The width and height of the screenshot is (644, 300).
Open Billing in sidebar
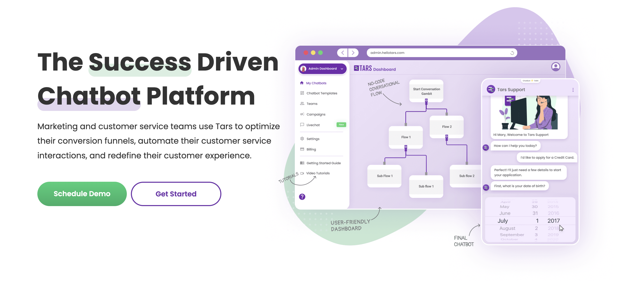pyautogui.click(x=311, y=149)
